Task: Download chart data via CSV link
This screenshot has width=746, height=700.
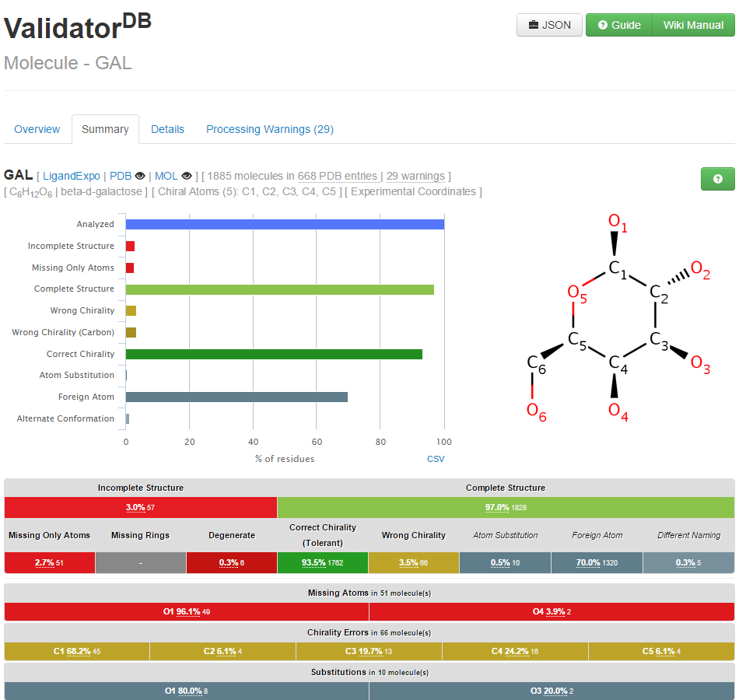Action: tap(436, 459)
